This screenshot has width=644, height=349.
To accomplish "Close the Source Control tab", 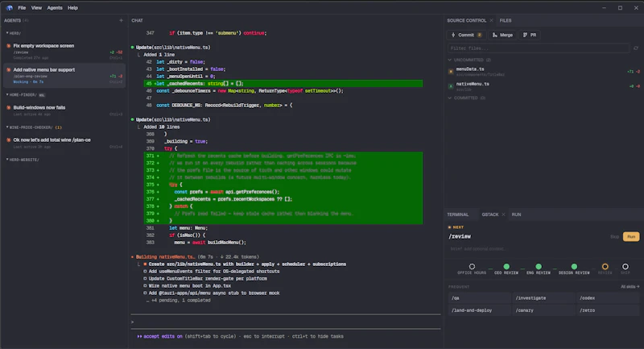I will coord(491,20).
